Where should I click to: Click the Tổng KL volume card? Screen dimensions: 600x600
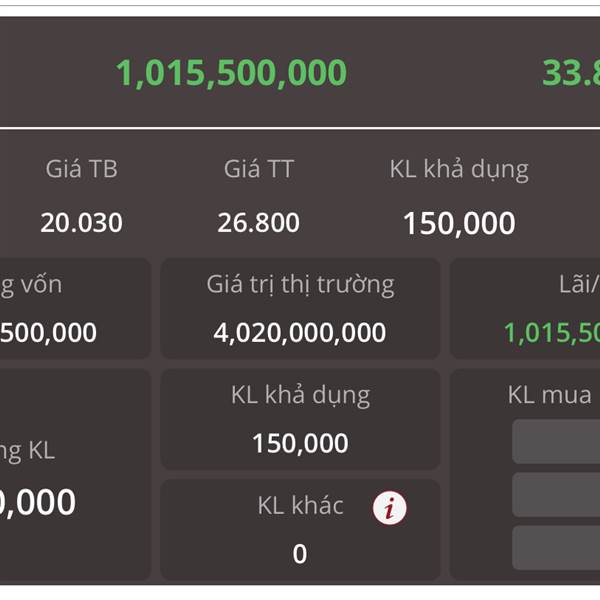tap(75, 474)
